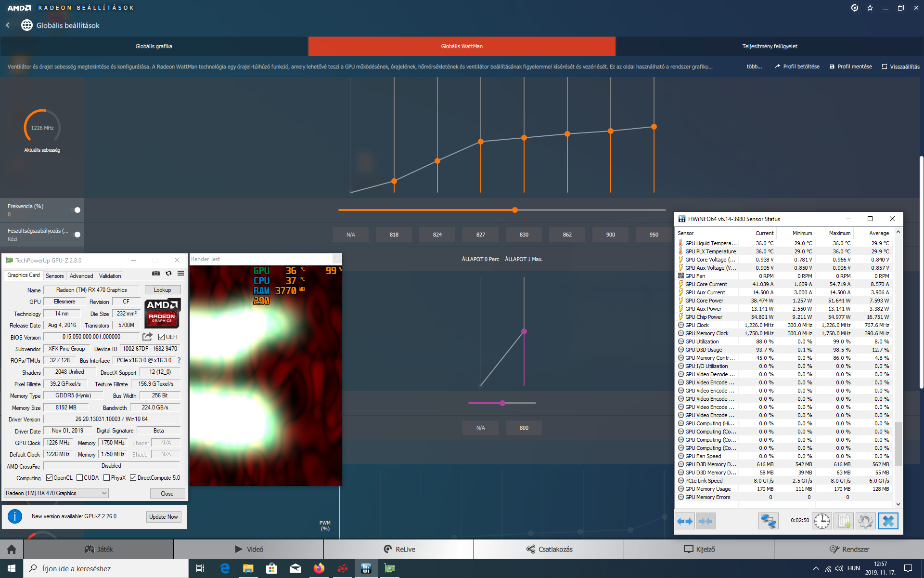This screenshot has width=924, height=578.
Task: Open the Sensors tab in GPU-Z
Action: point(55,276)
